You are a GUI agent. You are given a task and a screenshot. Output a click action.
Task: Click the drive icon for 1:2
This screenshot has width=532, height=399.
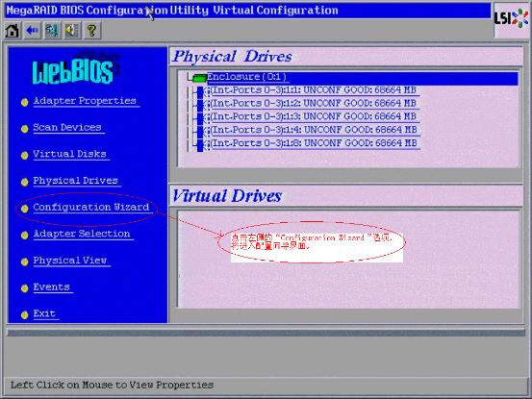[x=200, y=105]
